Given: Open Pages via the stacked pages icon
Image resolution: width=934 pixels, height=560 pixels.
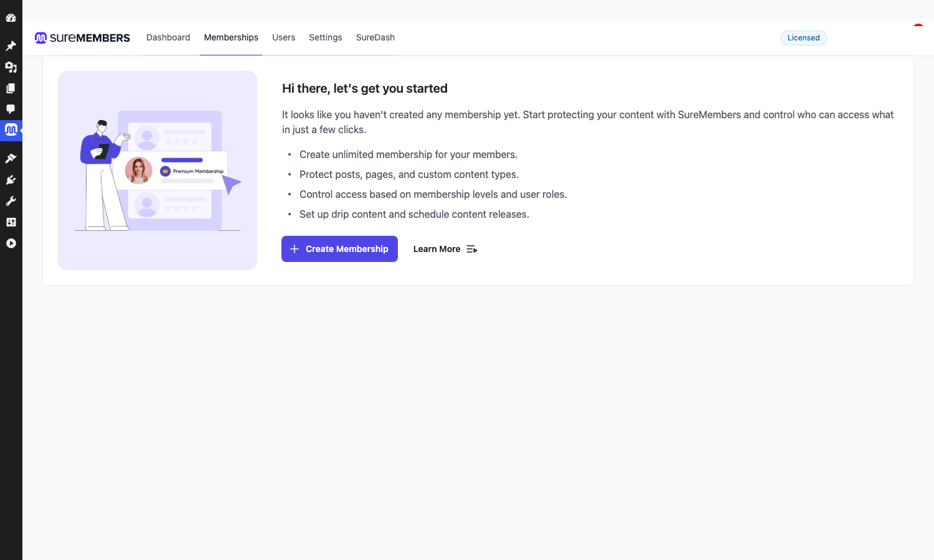Looking at the screenshot, I should (11, 88).
